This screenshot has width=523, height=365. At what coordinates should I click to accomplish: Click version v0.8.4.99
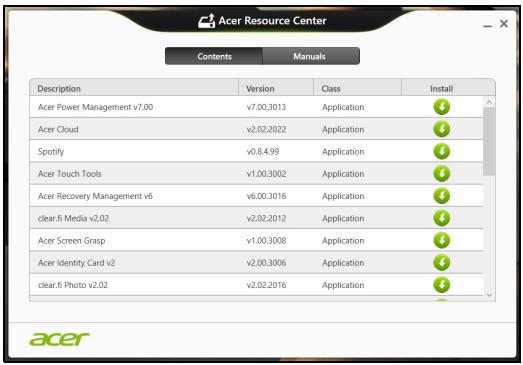click(263, 152)
